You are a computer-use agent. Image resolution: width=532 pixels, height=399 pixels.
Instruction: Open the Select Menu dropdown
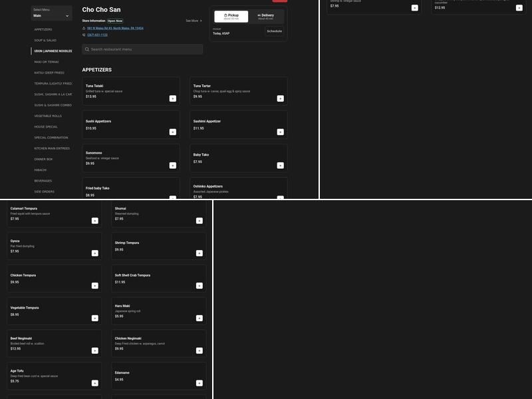(51, 13)
